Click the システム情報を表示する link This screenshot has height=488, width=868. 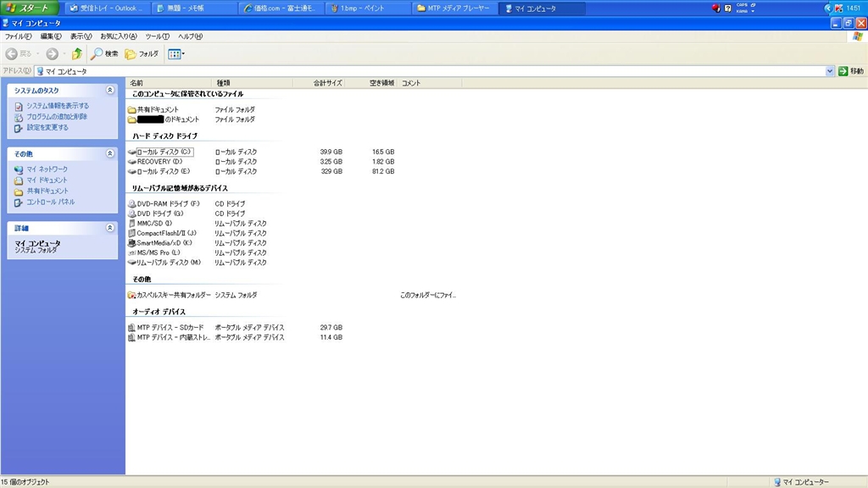coord(57,106)
